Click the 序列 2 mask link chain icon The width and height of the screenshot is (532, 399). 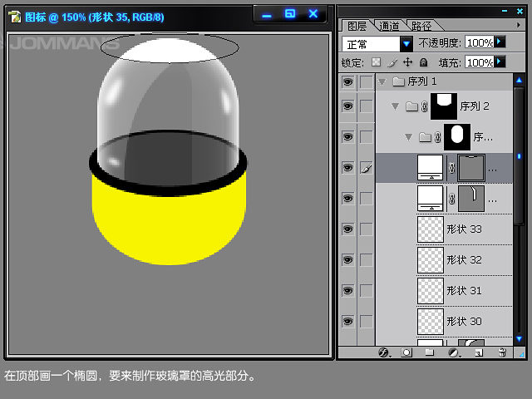[x=424, y=106]
